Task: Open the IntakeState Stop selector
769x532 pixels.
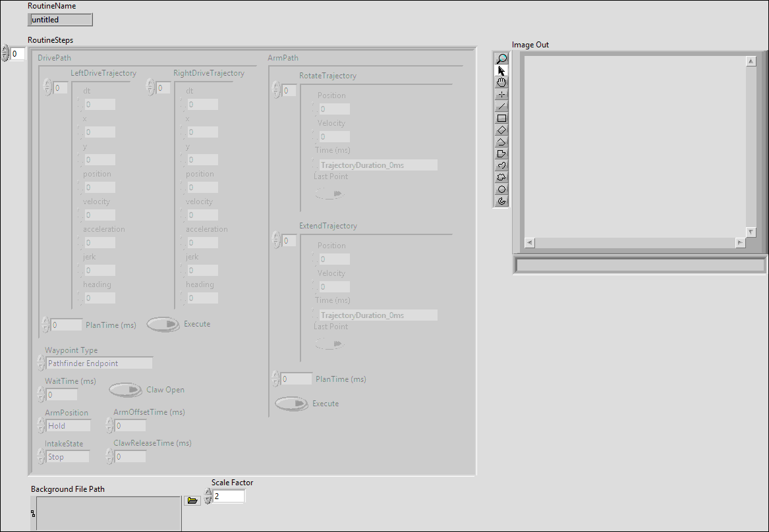Action: (x=69, y=456)
